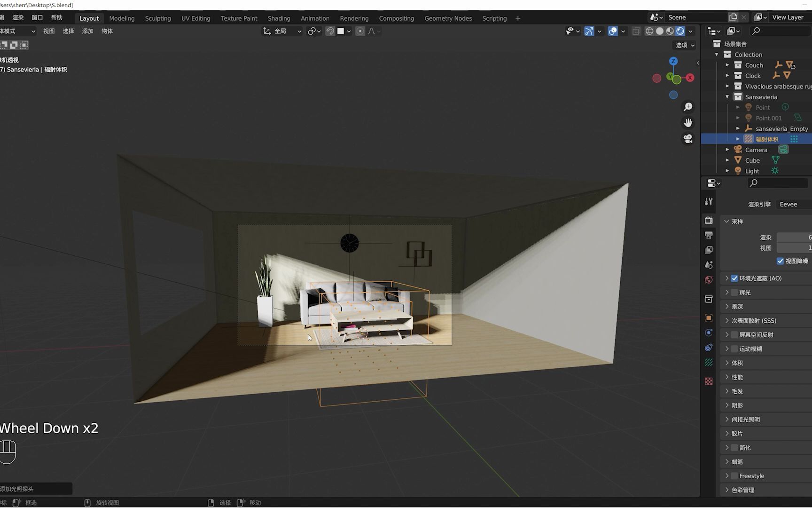
Task: Open the 添加 menu in viewport header
Action: 88,31
